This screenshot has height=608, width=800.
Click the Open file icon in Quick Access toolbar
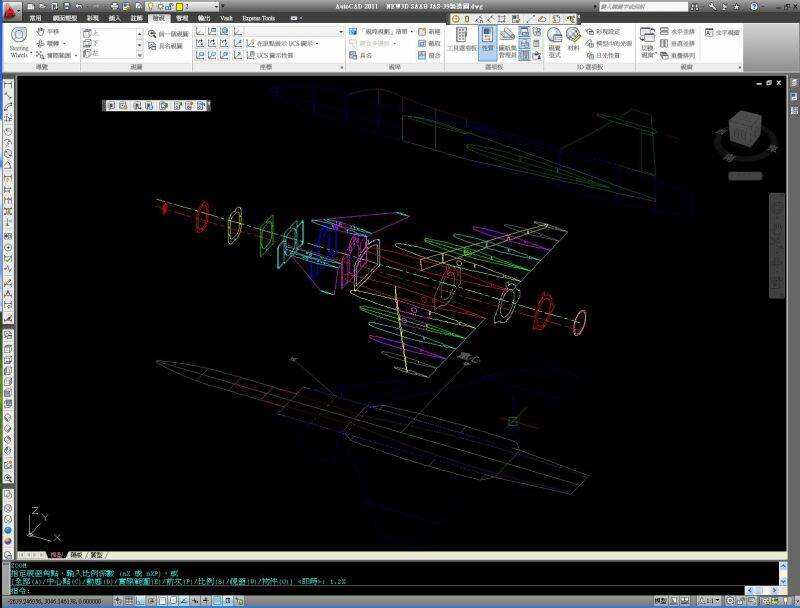coord(43,7)
